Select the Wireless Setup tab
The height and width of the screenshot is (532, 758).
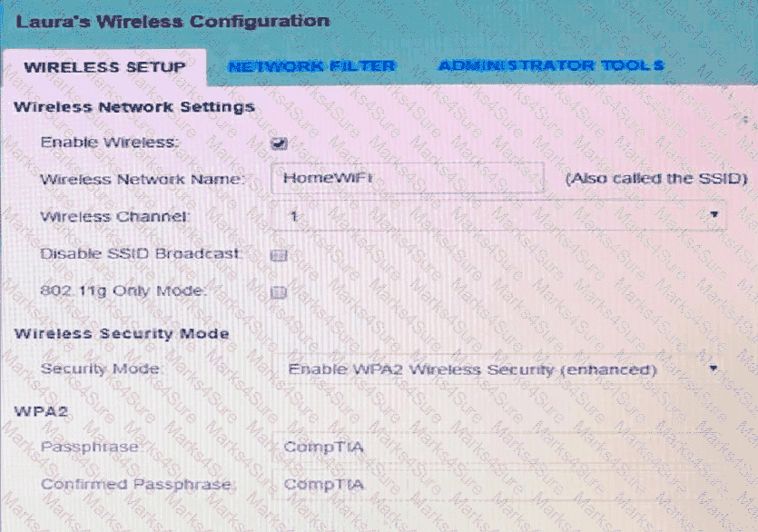point(104,67)
